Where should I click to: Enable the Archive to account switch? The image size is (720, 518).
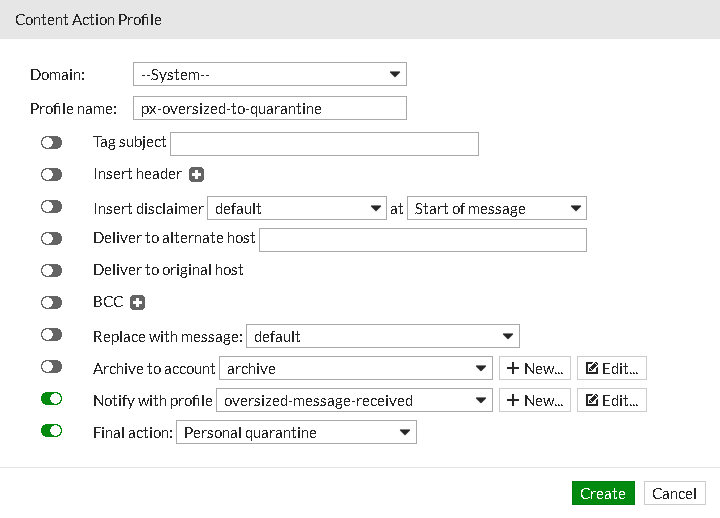tap(52, 367)
